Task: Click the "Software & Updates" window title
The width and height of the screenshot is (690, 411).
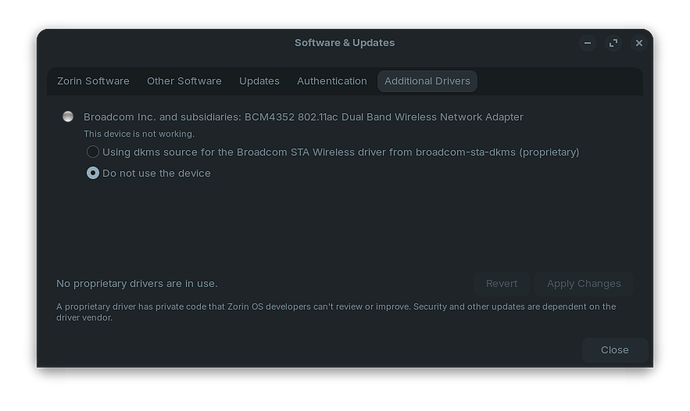Action: 344,43
